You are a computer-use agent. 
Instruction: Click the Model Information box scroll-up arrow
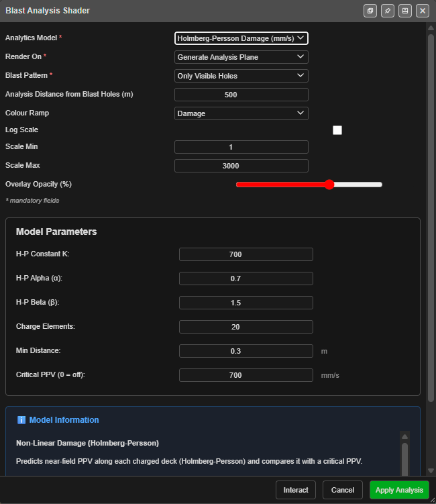click(405, 436)
